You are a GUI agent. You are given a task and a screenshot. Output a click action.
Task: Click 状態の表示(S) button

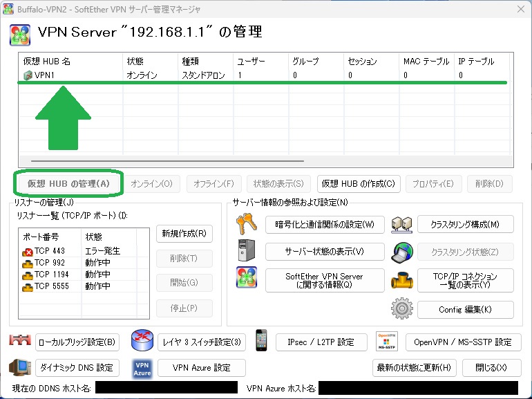278,184
